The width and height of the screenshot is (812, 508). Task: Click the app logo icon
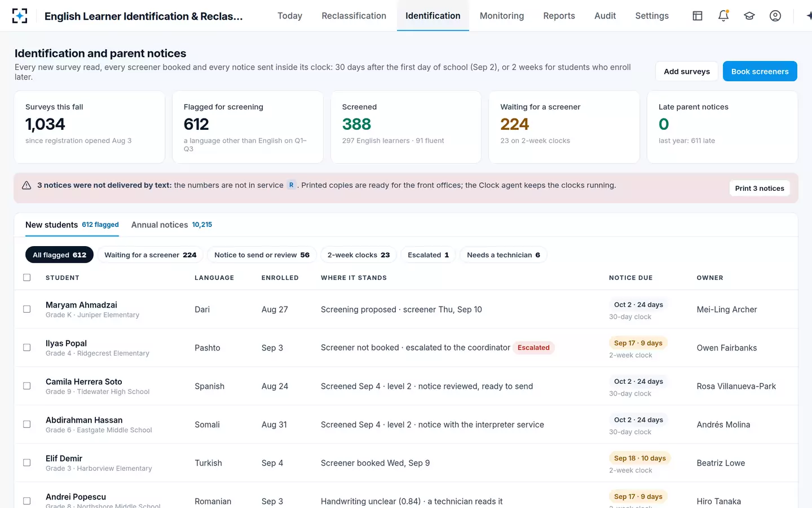point(20,16)
